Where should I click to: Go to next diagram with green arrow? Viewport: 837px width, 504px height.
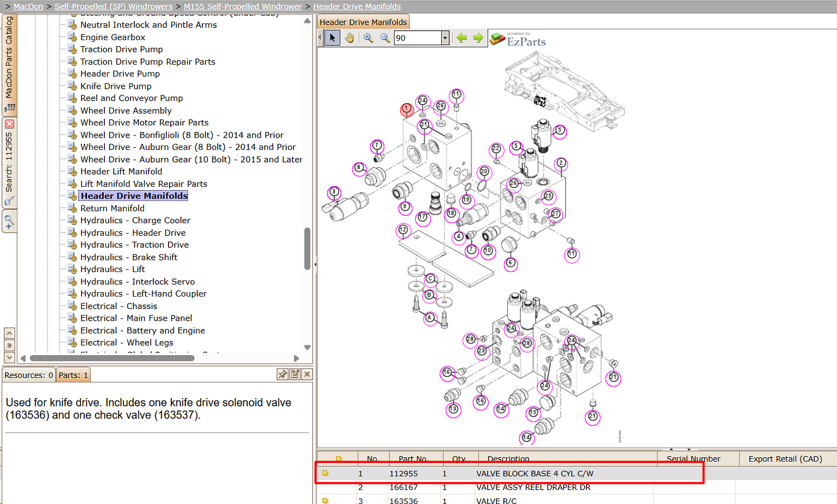(x=478, y=38)
